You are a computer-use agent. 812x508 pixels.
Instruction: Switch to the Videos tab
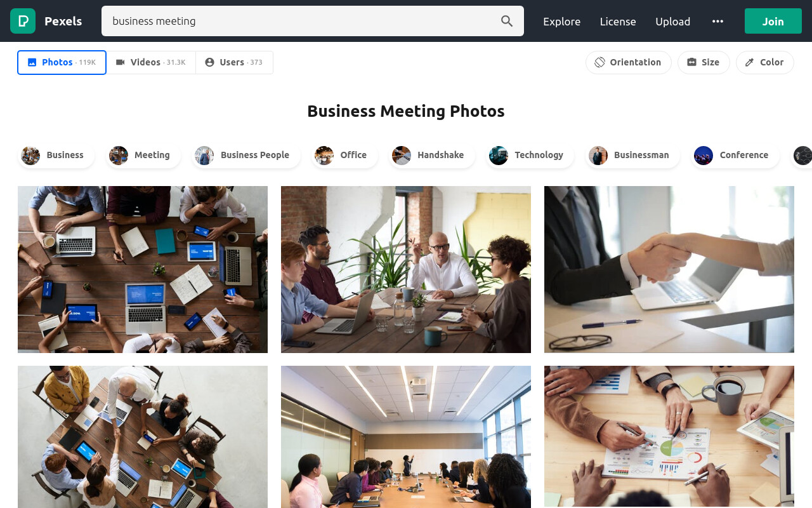tap(151, 62)
